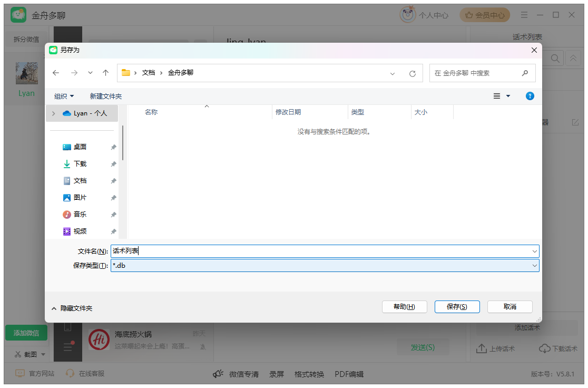Open help with the blue question icon
This screenshot has height=388, width=588.
pos(530,96)
